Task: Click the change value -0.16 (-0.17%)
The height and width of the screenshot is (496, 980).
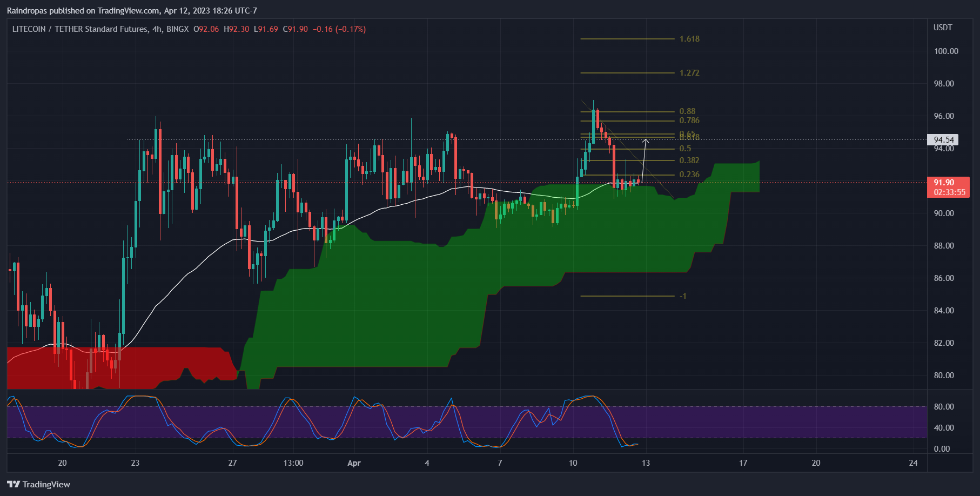Action: [339, 29]
